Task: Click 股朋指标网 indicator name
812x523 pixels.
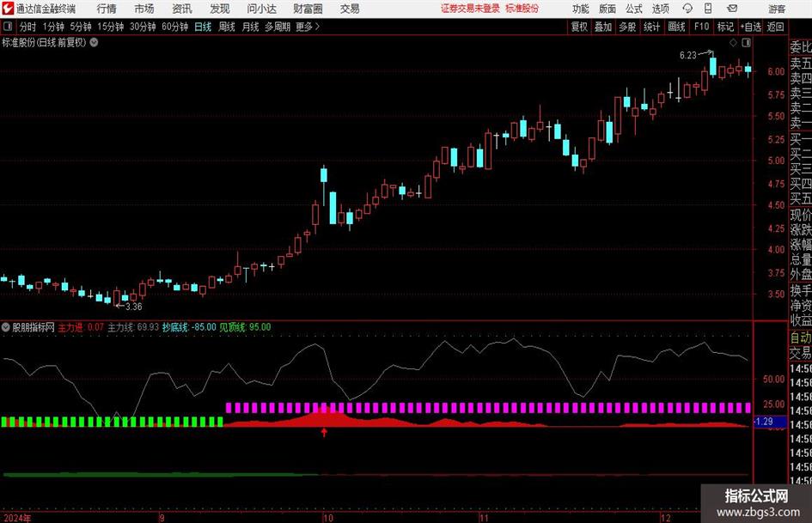Action: 34,327
